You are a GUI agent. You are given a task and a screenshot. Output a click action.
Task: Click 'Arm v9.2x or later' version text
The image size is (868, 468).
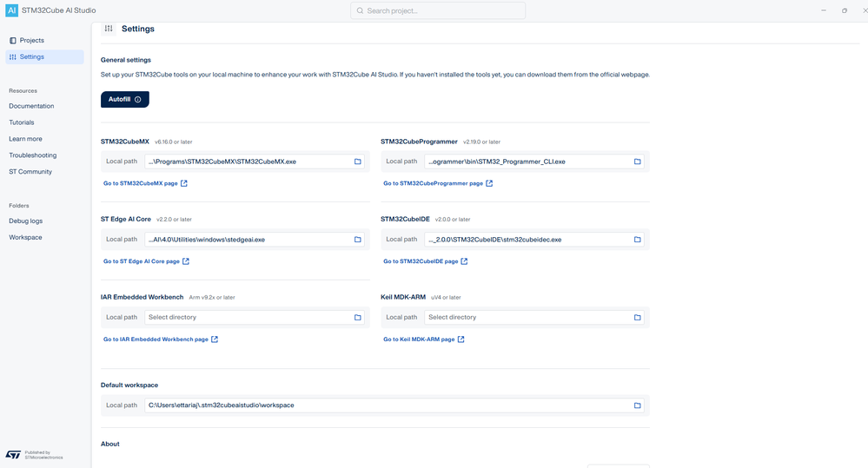[x=212, y=298]
